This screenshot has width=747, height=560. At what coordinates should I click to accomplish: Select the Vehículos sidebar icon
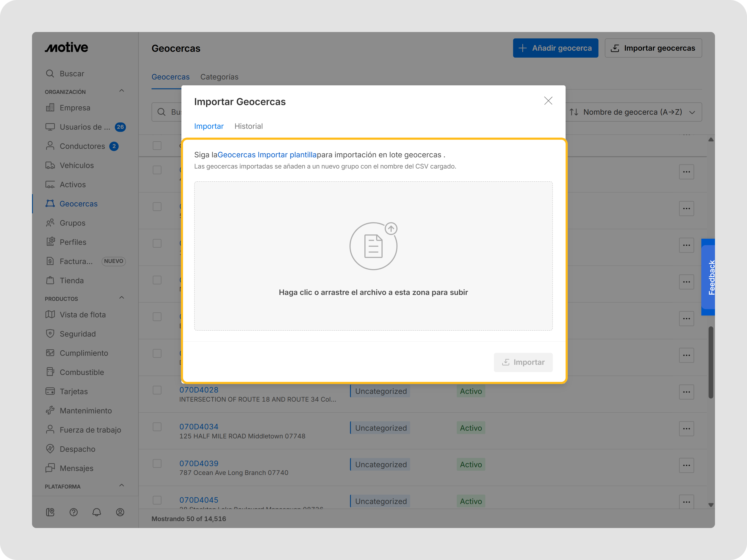pos(50,165)
